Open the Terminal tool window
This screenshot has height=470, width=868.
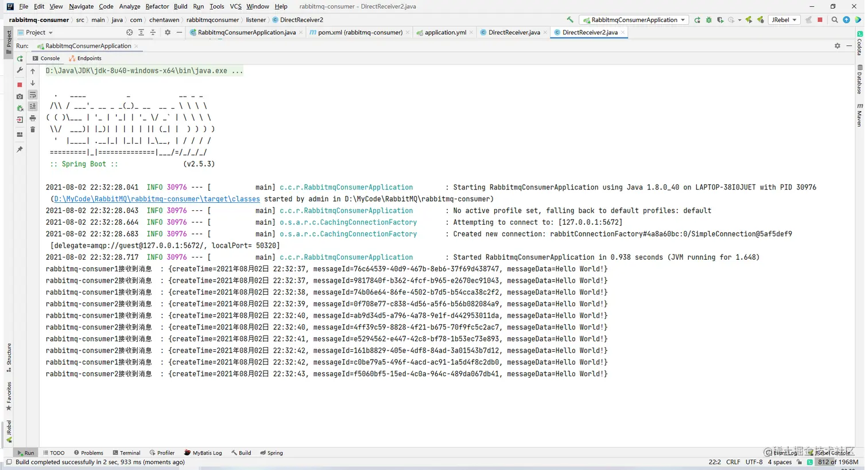(x=126, y=453)
